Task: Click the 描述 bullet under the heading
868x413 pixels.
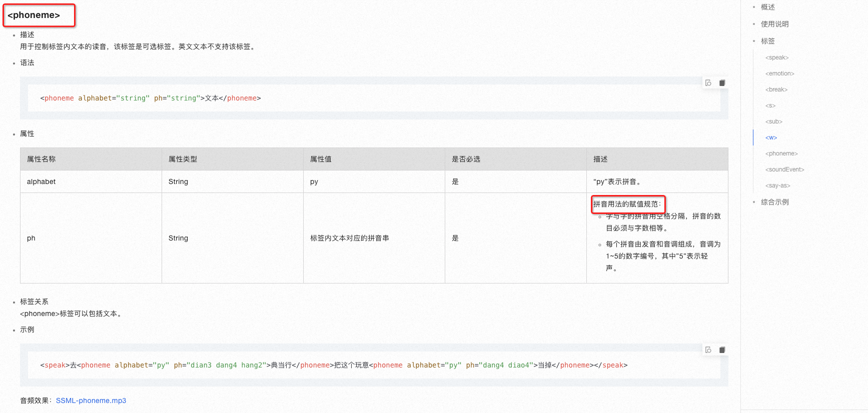Action: click(27, 34)
